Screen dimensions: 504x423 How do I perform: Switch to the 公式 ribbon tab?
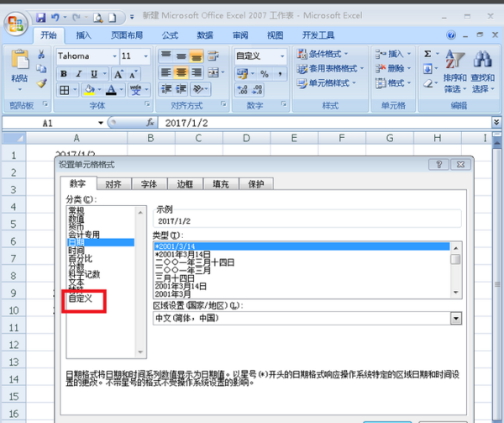coord(170,35)
